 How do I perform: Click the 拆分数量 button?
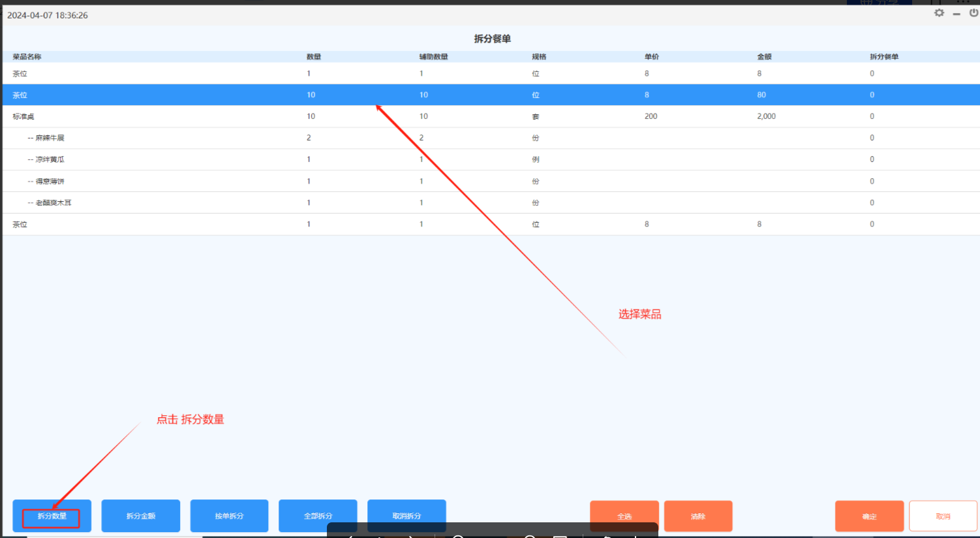(x=52, y=516)
